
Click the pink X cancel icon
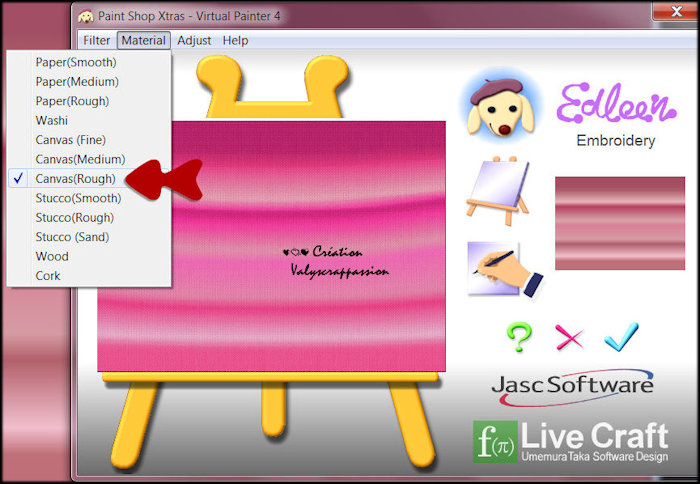click(569, 336)
